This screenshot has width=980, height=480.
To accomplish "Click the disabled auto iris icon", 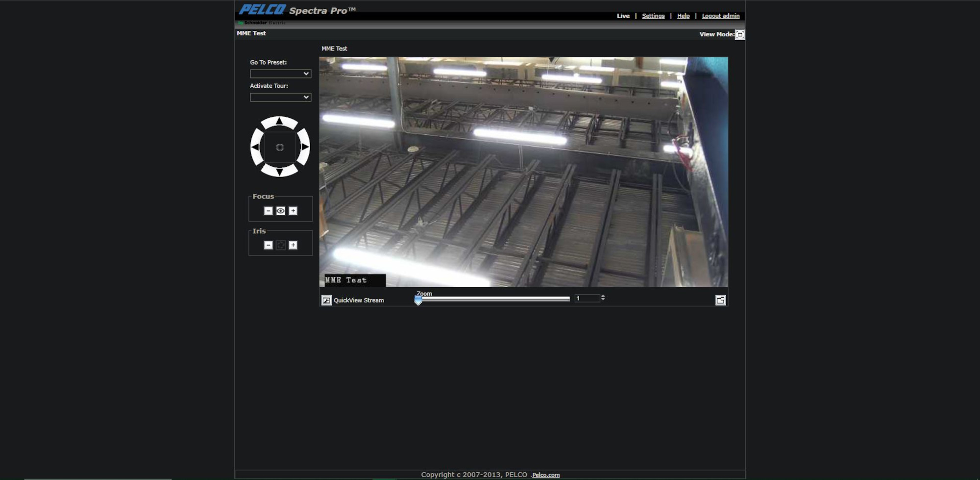I will [280, 245].
